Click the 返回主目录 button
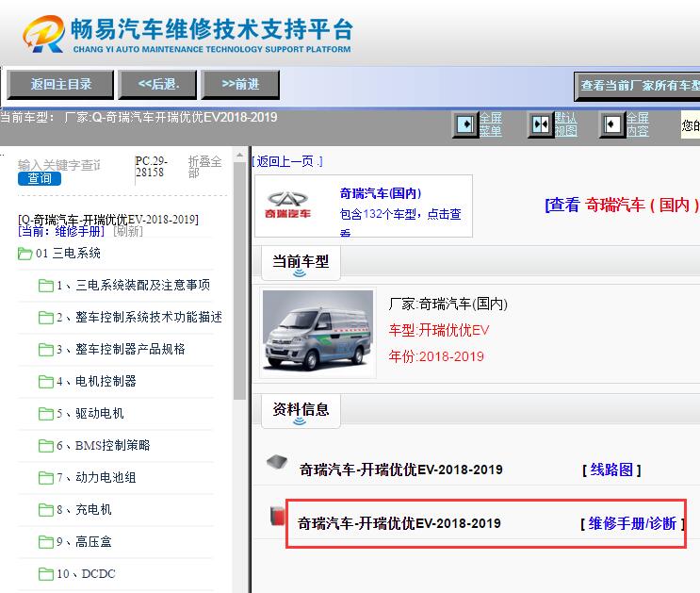700x593 pixels. coord(60,85)
